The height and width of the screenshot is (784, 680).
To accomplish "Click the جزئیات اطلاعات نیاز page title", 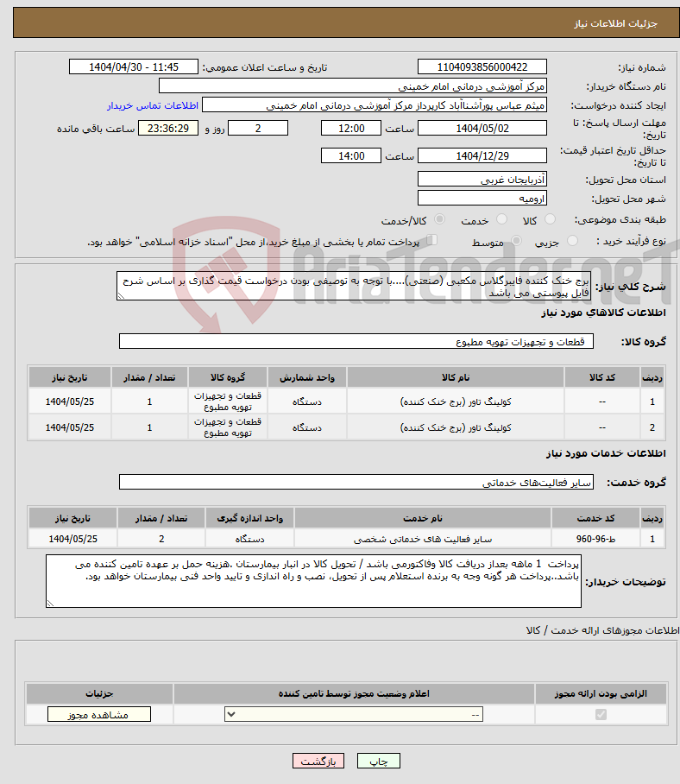I will [615, 23].
